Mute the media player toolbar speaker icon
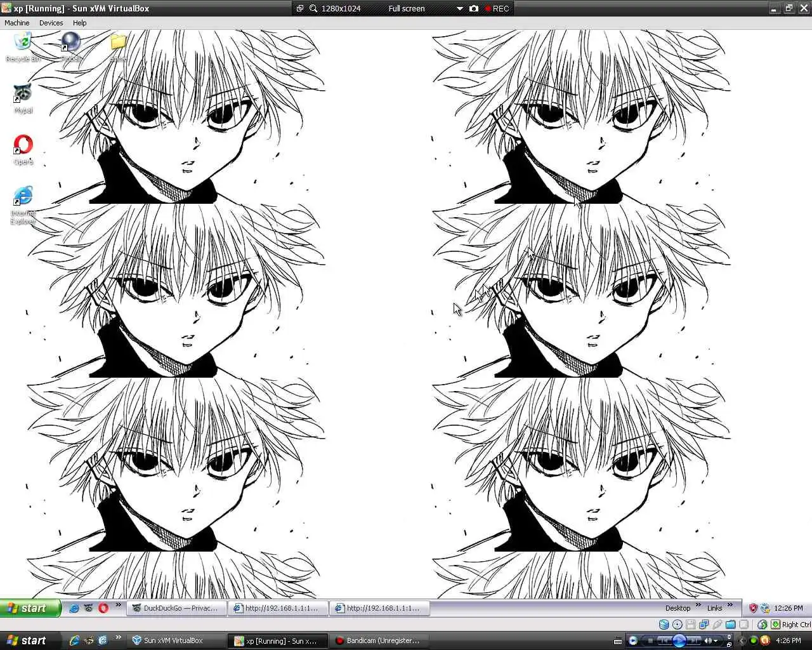This screenshot has height=650, width=812. coord(708,640)
